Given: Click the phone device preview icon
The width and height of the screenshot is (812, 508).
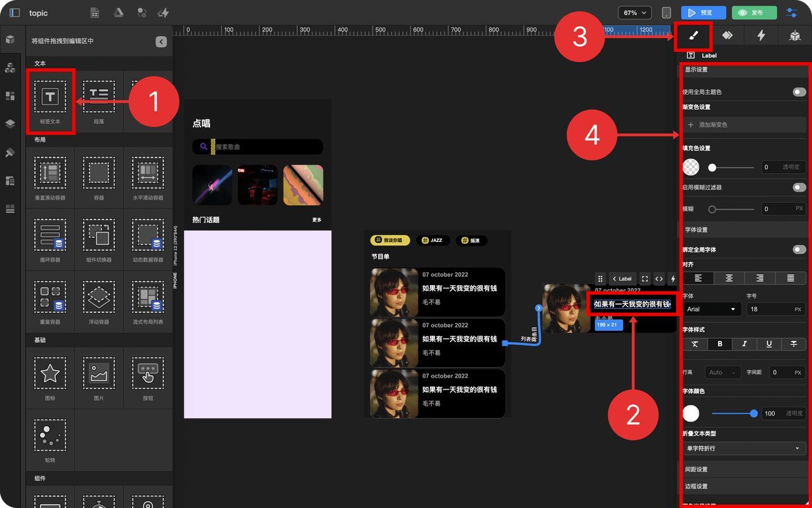Looking at the screenshot, I should click(666, 13).
